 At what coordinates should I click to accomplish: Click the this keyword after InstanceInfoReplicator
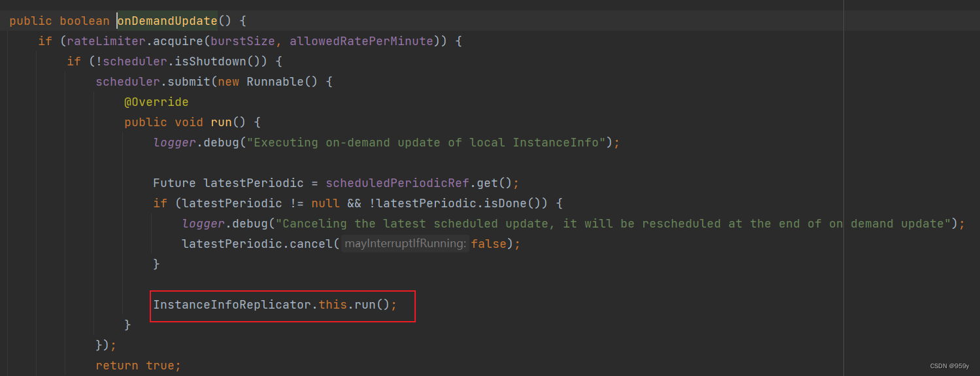pyautogui.click(x=333, y=305)
